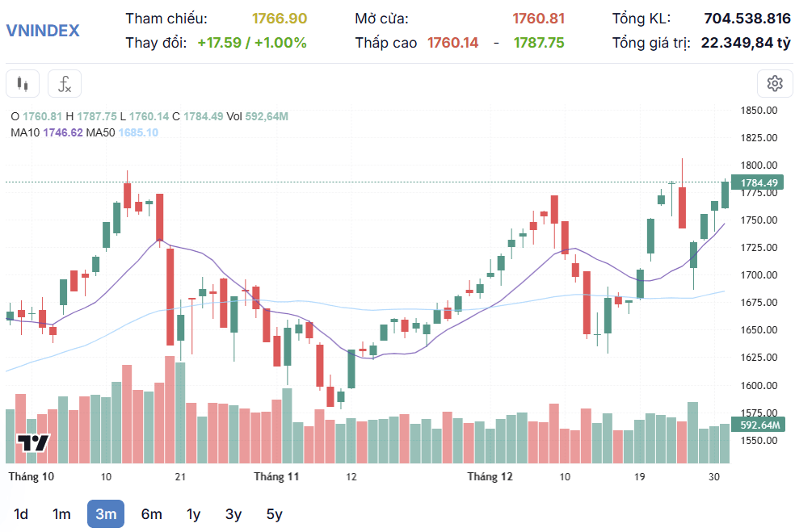This screenshot has width=795, height=532.
Task: Click the MA50 indicator legend value
Action: click(138, 132)
